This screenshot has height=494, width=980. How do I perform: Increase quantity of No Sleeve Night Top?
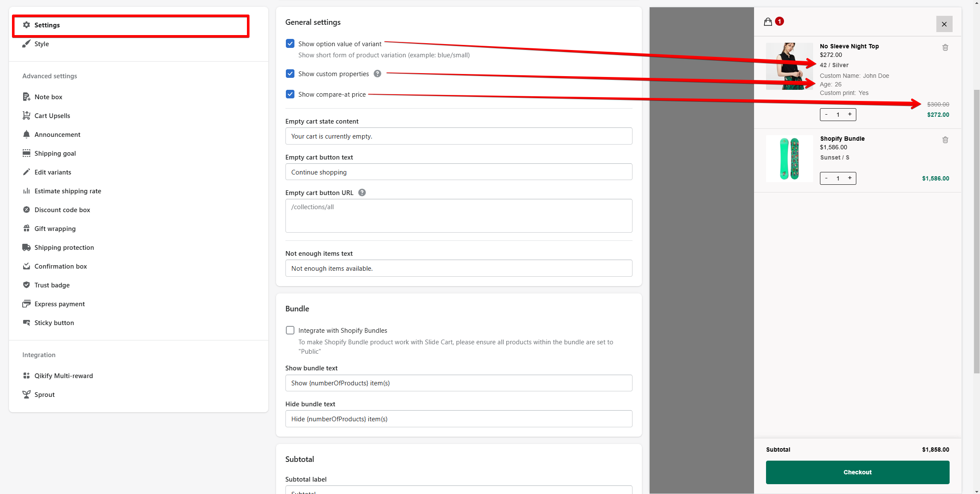(850, 114)
